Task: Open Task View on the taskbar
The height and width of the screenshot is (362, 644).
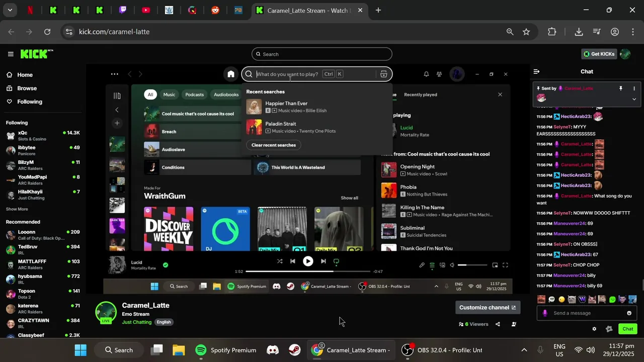Action: [x=157, y=350]
